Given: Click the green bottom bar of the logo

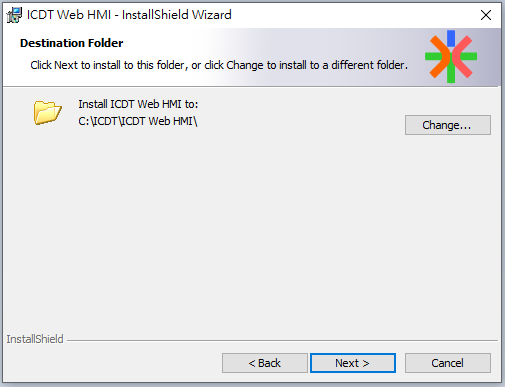Looking at the screenshot, I should point(451,75).
